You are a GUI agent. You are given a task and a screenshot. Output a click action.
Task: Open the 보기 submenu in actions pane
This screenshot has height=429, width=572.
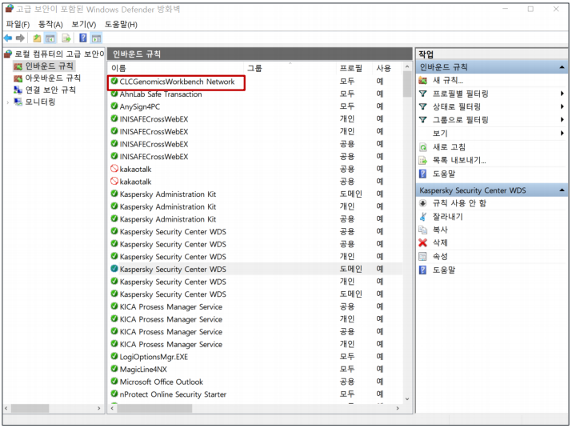[440, 133]
